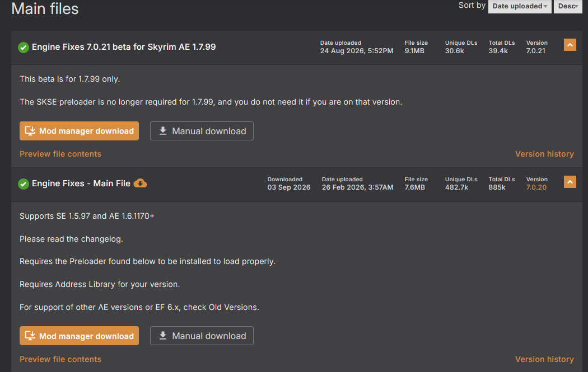Screen dimensions: 588x372
Task: Click the orange cloud download icon
Action: click(x=140, y=183)
